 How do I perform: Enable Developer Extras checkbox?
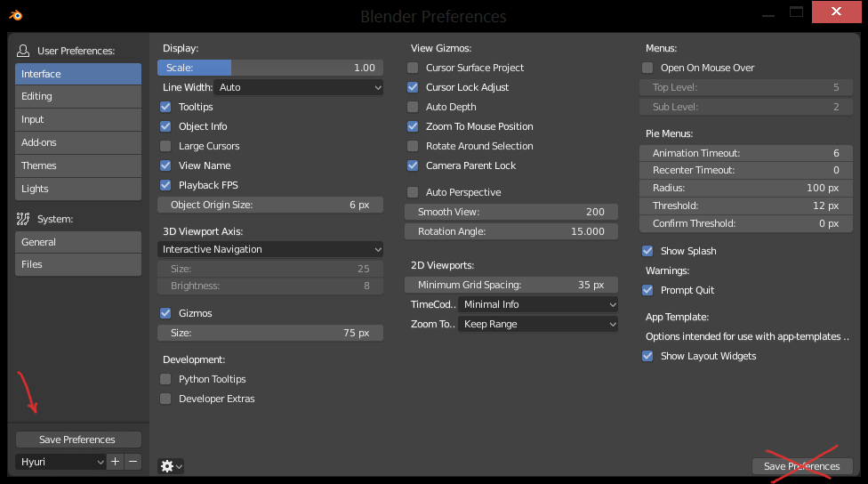(165, 399)
